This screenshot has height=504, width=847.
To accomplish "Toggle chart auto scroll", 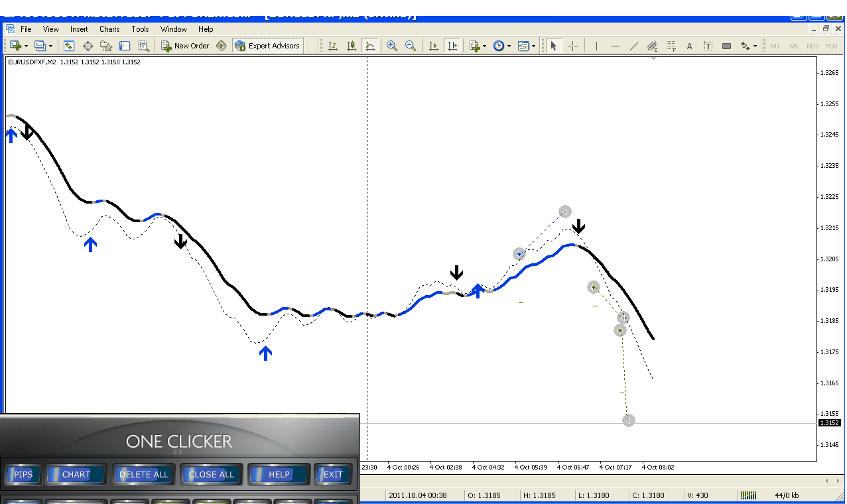I will tap(434, 46).
